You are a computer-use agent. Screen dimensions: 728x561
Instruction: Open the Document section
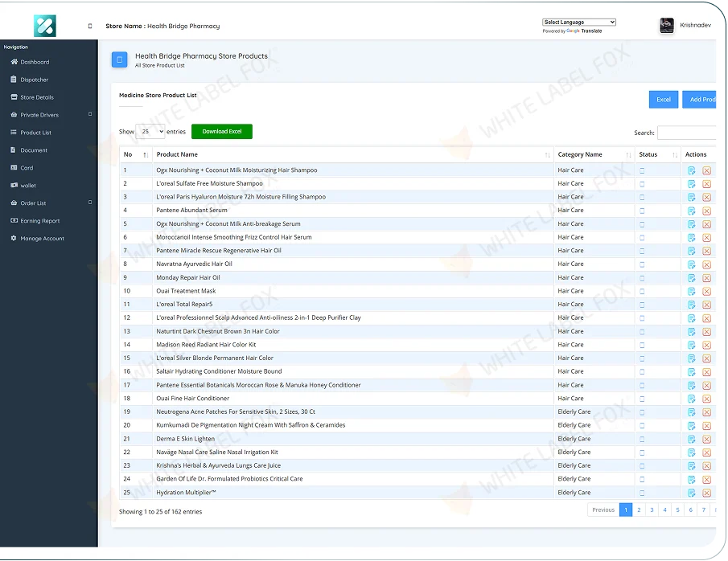point(29,149)
